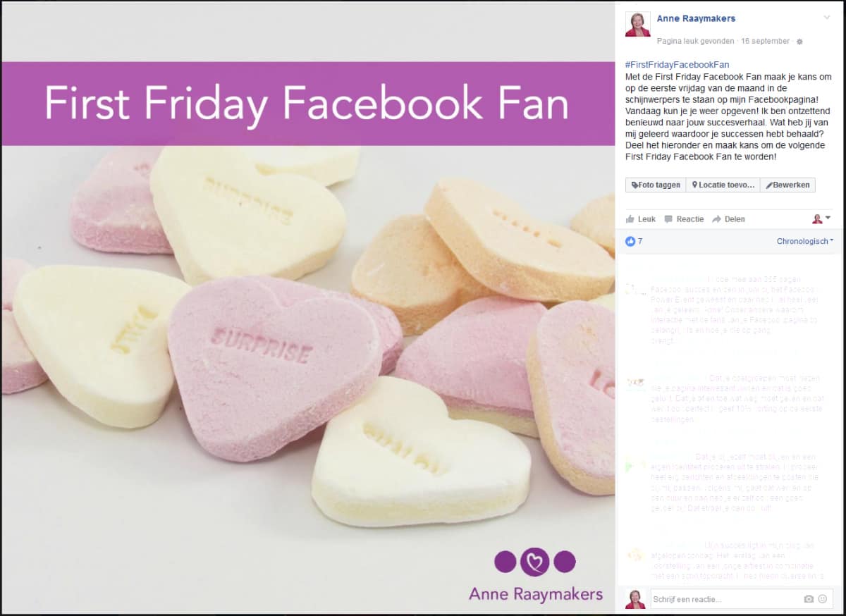The width and height of the screenshot is (846, 616).
Task: Click the 16 september timestamp
Action: [x=765, y=42]
